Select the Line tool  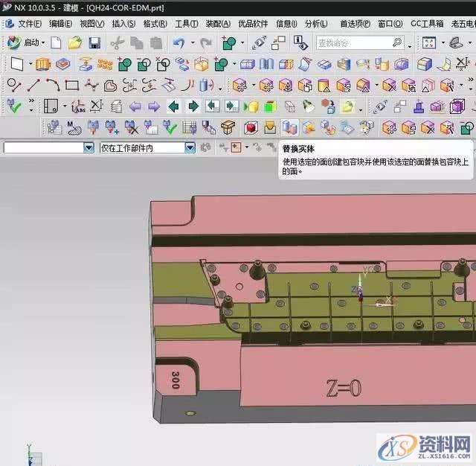coord(33,86)
